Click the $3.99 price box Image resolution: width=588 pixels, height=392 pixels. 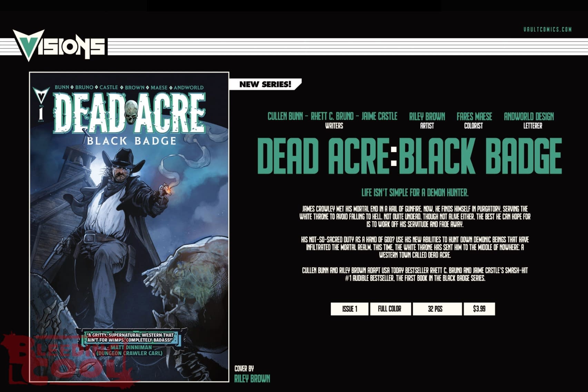(x=479, y=309)
